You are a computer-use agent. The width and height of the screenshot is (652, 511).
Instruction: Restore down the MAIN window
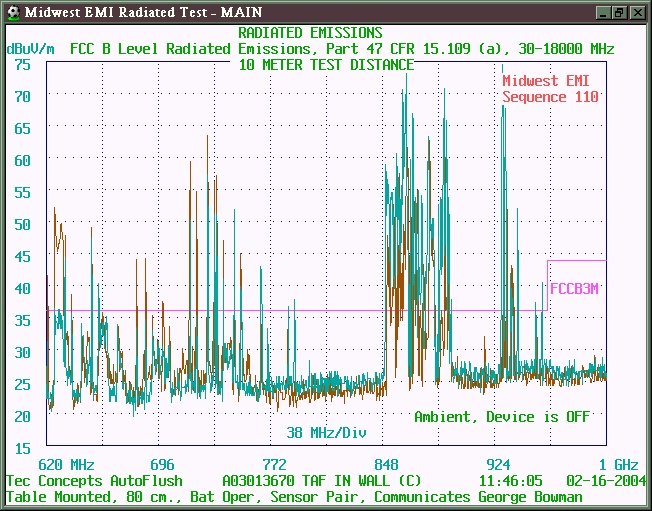point(619,12)
